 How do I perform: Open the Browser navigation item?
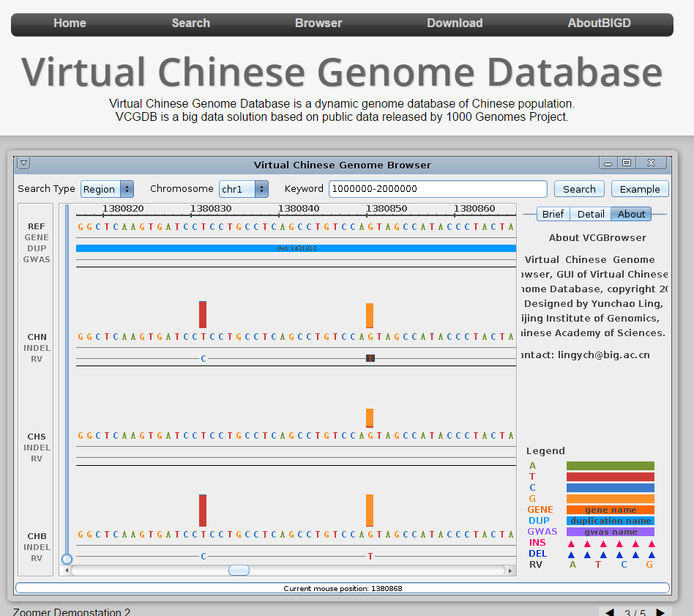(318, 23)
